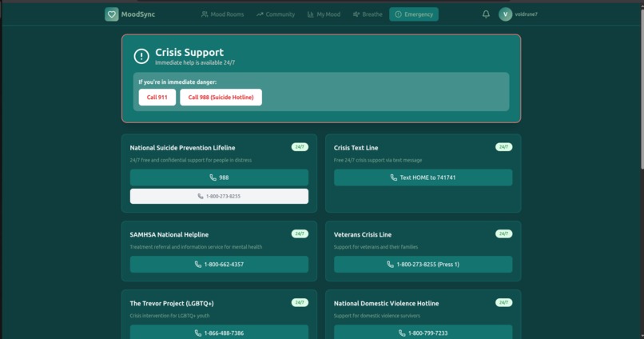Call SAMHSA helpline 1-800-662-4357

click(x=219, y=264)
